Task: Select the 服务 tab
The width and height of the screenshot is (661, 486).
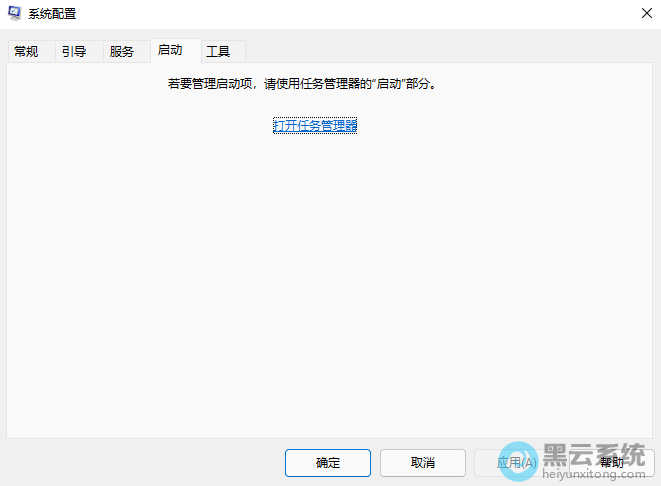Action: pos(121,52)
